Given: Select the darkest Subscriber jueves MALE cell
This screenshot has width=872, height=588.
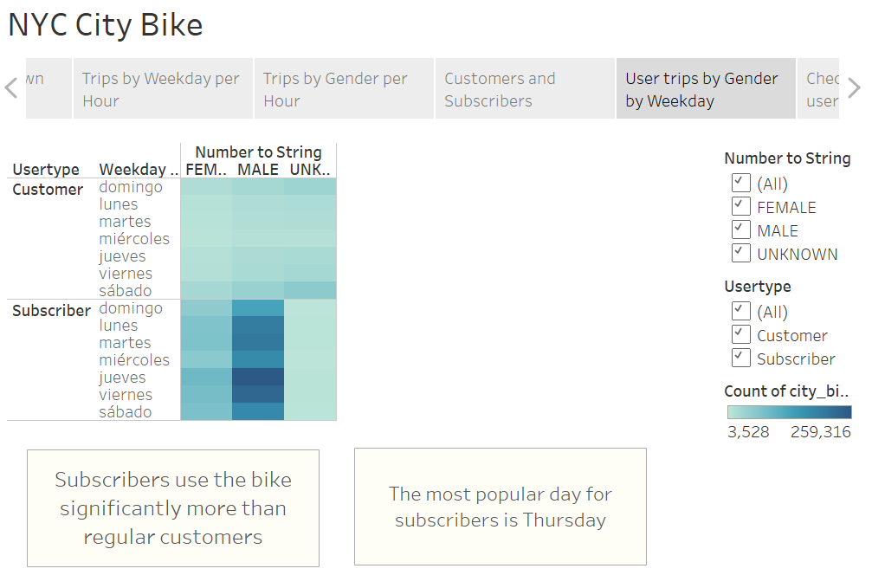Looking at the screenshot, I should pyautogui.click(x=257, y=377).
